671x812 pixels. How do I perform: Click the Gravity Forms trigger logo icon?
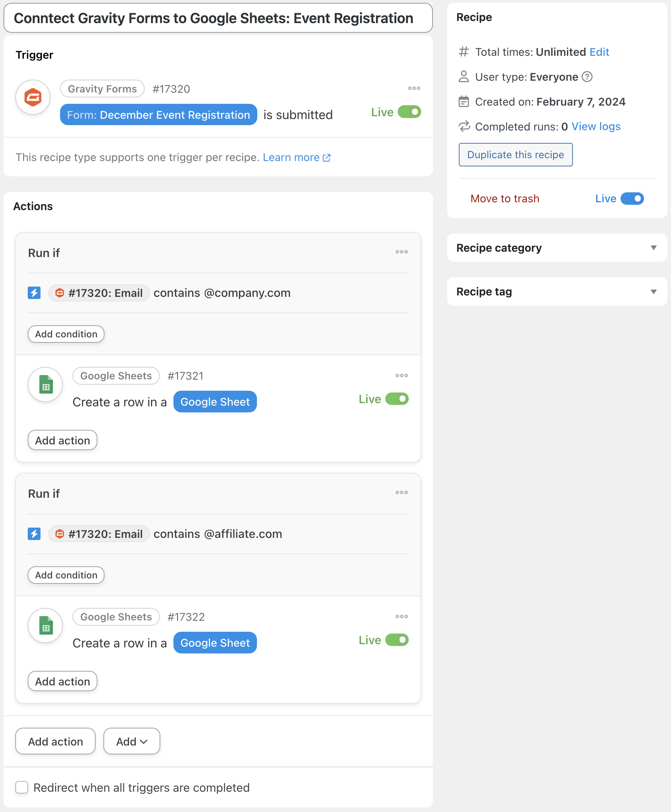tap(33, 97)
